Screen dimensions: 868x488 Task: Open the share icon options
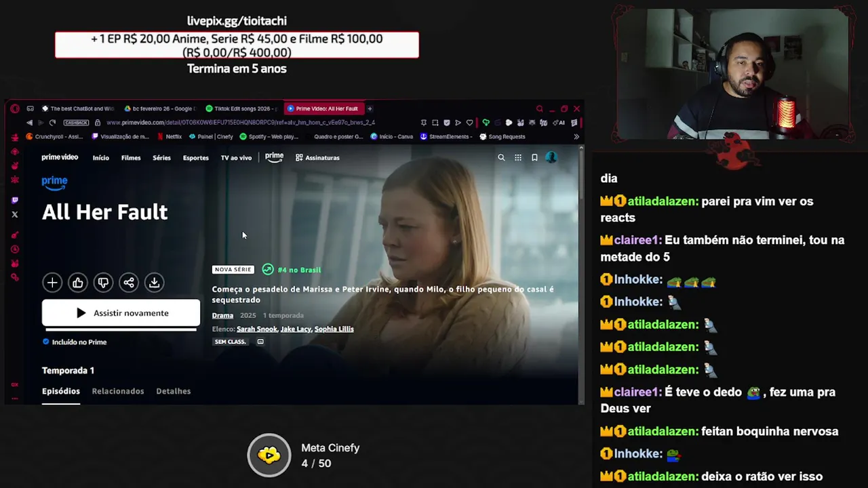pyautogui.click(x=129, y=283)
